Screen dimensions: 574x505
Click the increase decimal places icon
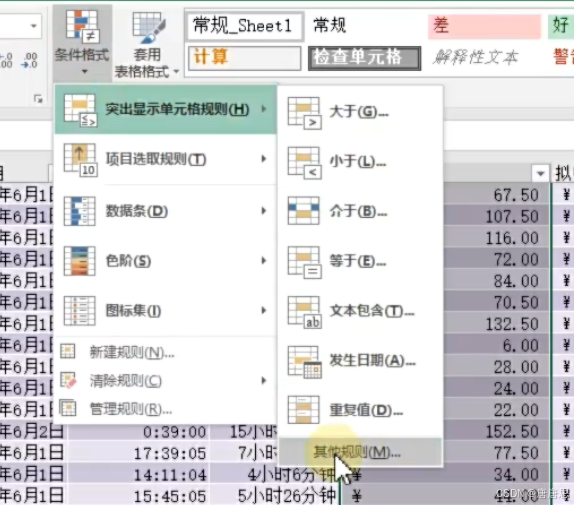tap(6, 61)
